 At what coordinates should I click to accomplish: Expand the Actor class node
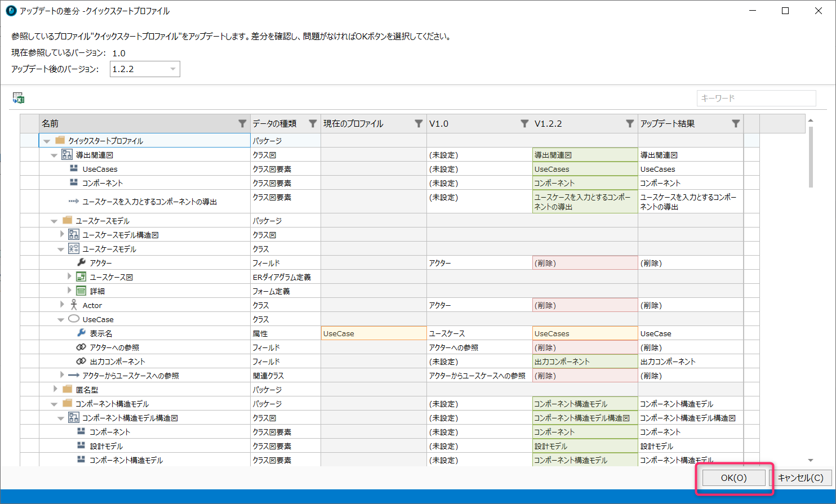[x=62, y=305]
